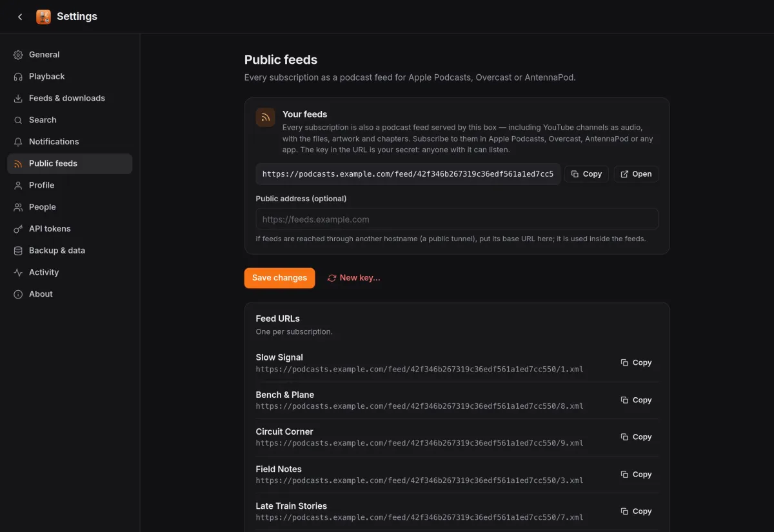The image size is (774, 532).
Task: Click the person icon beside Profile
Action: 18,185
